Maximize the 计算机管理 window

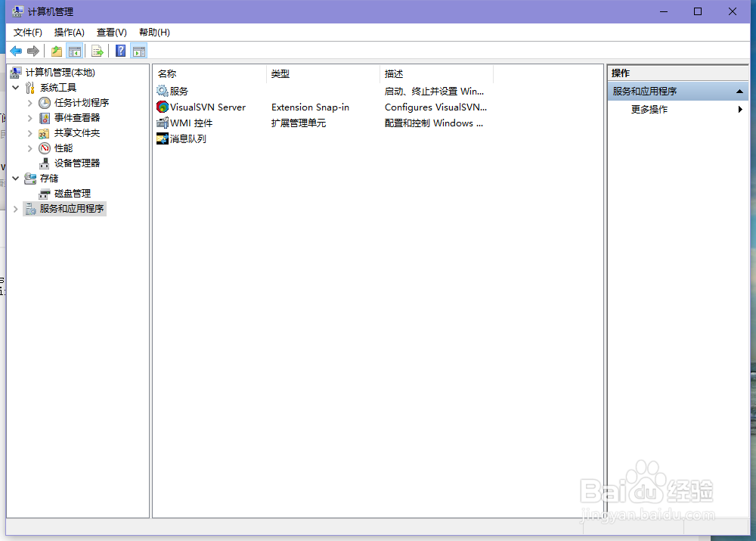pos(698,11)
